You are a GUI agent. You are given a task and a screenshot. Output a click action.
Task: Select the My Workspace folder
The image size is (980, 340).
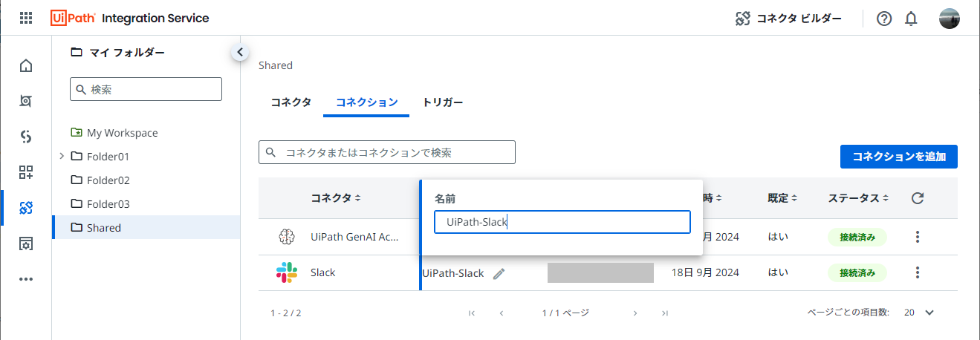coord(122,133)
